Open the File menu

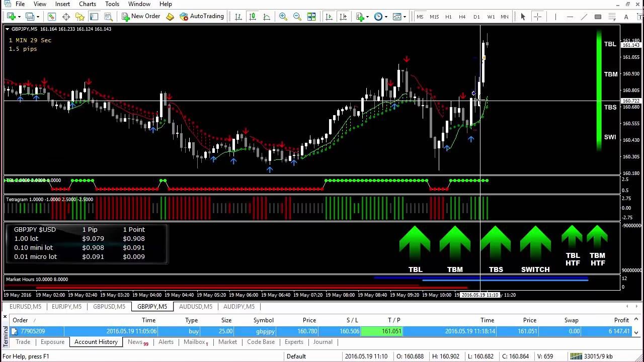coord(20,4)
